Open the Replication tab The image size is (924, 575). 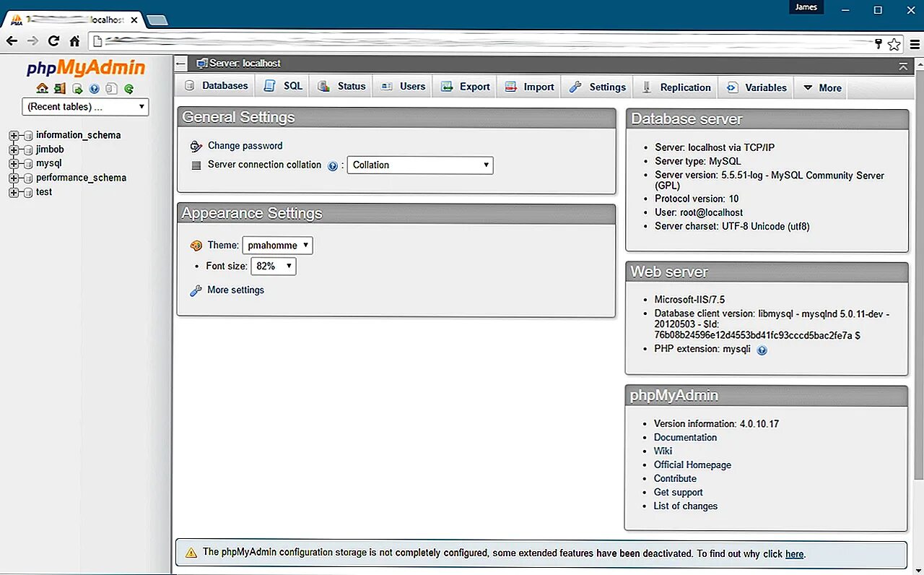676,87
